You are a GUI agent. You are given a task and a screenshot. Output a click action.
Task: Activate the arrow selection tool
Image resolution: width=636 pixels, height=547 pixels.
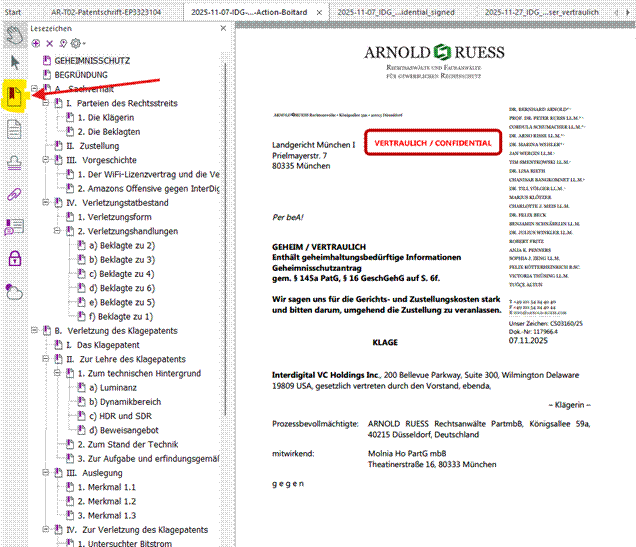tap(14, 63)
